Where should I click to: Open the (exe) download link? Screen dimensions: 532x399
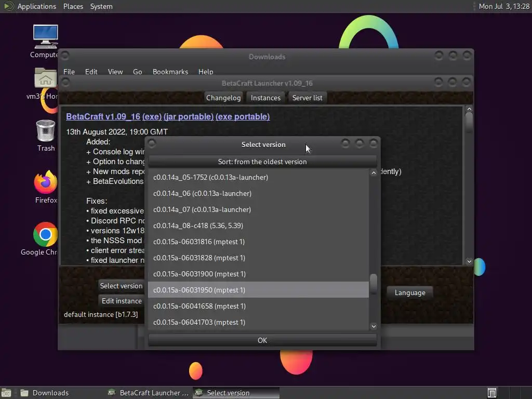click(x=152, y=116)
